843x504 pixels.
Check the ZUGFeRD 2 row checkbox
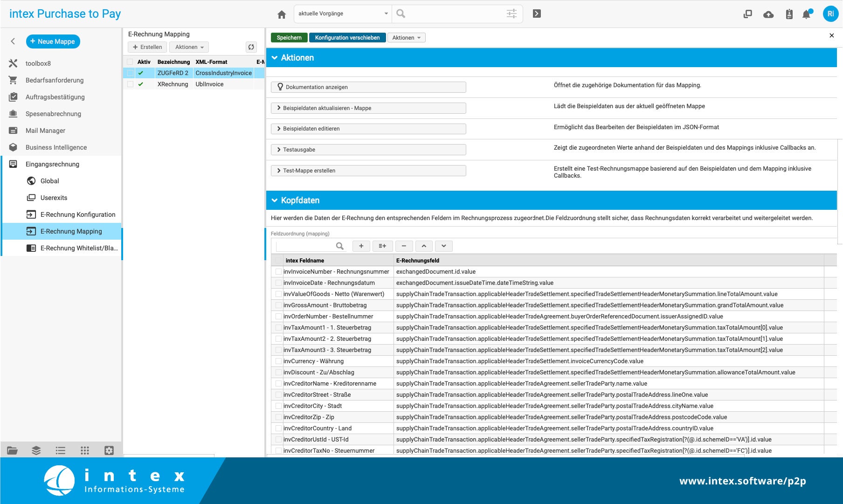point(130,73)
